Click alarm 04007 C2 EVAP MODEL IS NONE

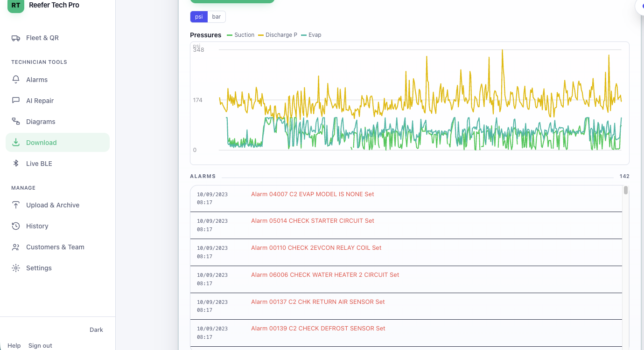coord(406,199)
